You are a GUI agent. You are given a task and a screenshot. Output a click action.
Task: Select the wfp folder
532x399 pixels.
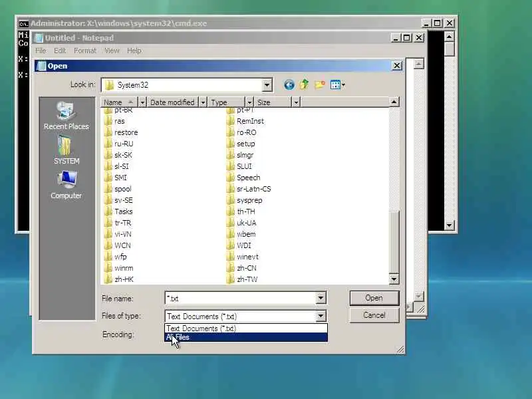pos(115,257)
